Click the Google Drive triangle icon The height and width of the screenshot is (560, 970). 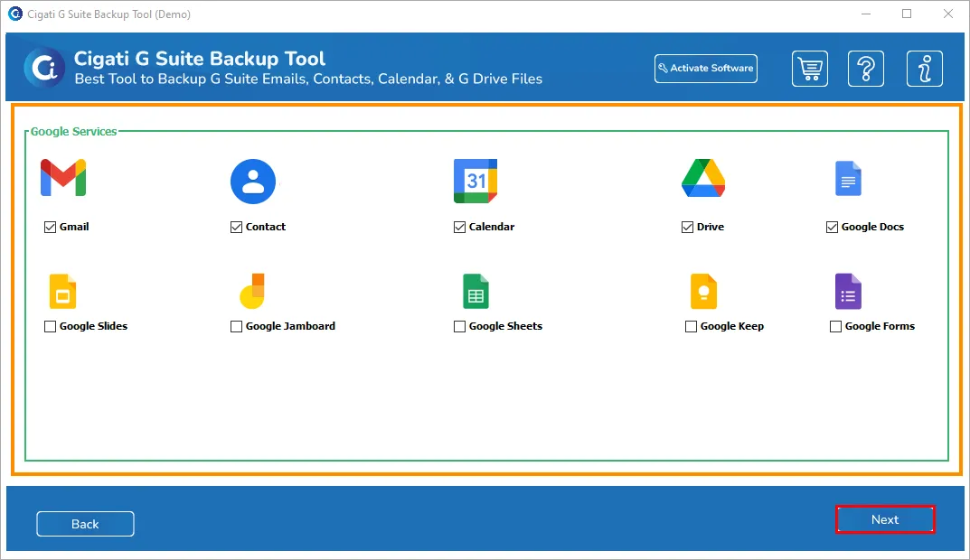click(x=703, y=178)
